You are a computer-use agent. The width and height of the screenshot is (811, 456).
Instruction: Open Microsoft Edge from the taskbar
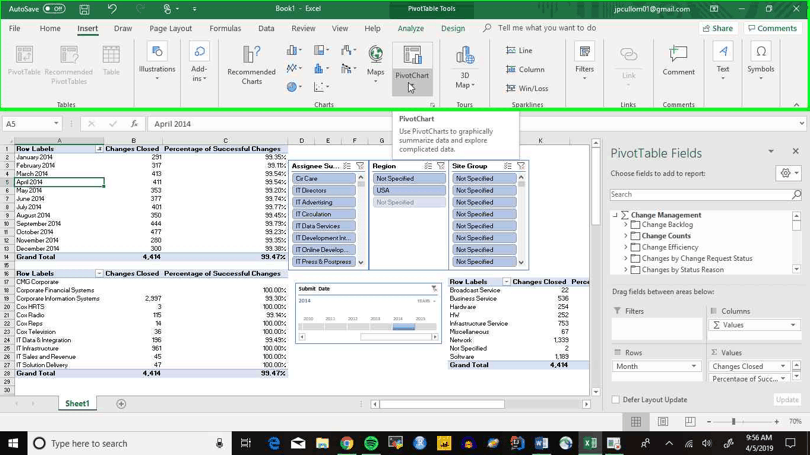click(274, 443)
